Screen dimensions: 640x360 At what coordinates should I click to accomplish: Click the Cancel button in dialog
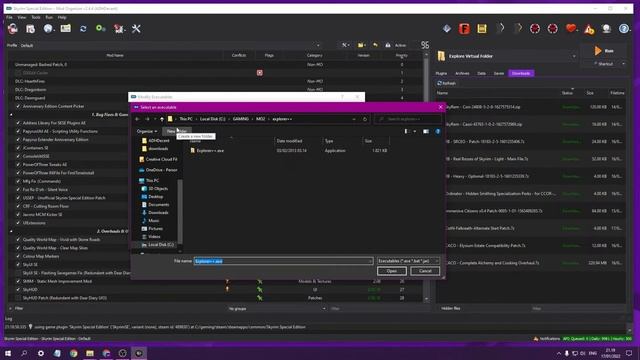click(x=425, y=271)
